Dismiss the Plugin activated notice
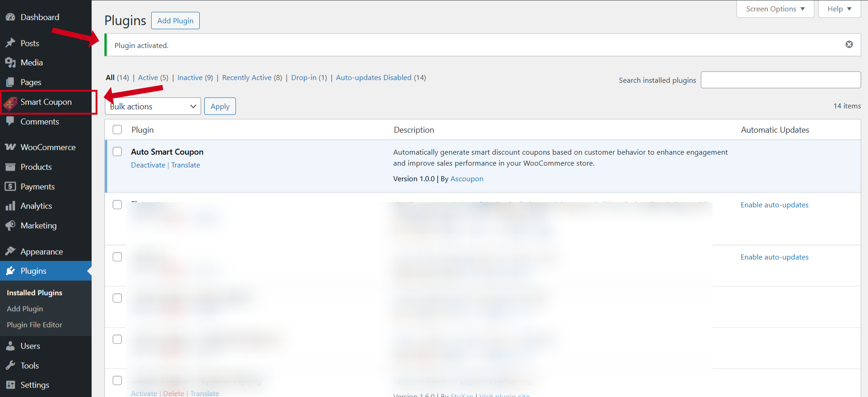Screen dimensions: 868x397 [849, 44]
